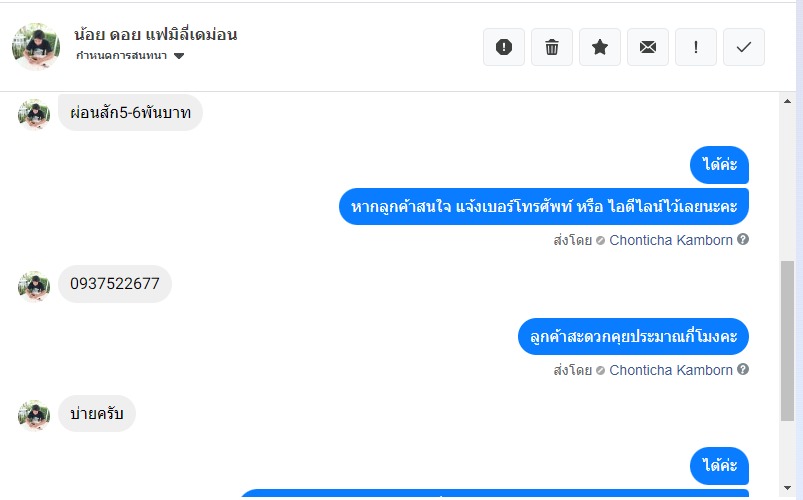This screenshot has height=500, width=803.
Task: Open customer profile picture in header
Action: [x=36, y=47]
